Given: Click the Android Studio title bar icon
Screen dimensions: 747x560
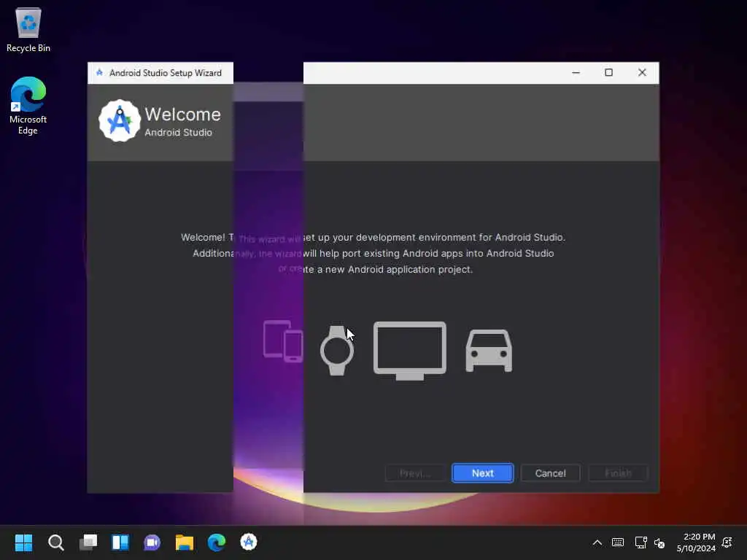Looking at the screenshot, I should click(99, 73).
